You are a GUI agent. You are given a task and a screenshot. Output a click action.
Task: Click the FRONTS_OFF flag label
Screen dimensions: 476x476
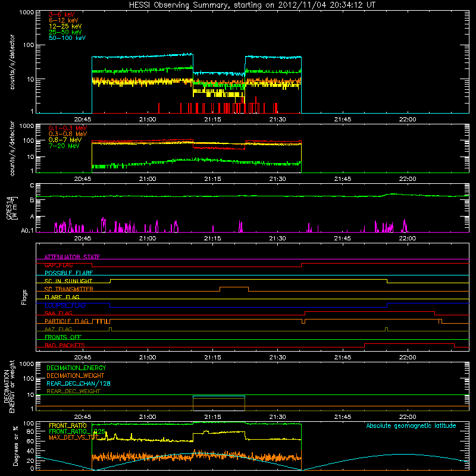click(x=63, y=337)
